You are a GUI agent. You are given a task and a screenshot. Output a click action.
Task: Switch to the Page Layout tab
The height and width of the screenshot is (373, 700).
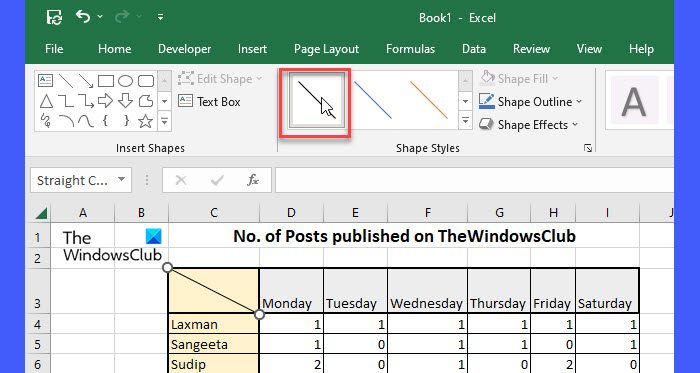326,49
